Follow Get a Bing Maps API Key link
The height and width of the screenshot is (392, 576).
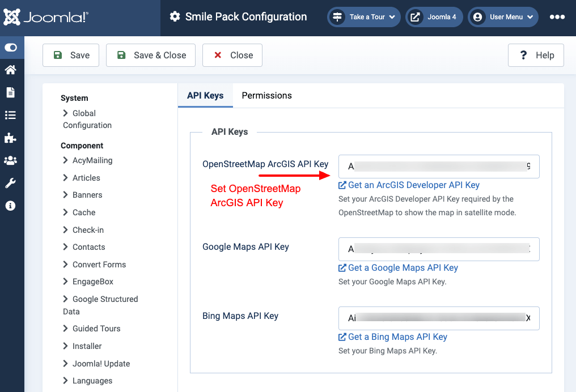(x=393, y=337)
